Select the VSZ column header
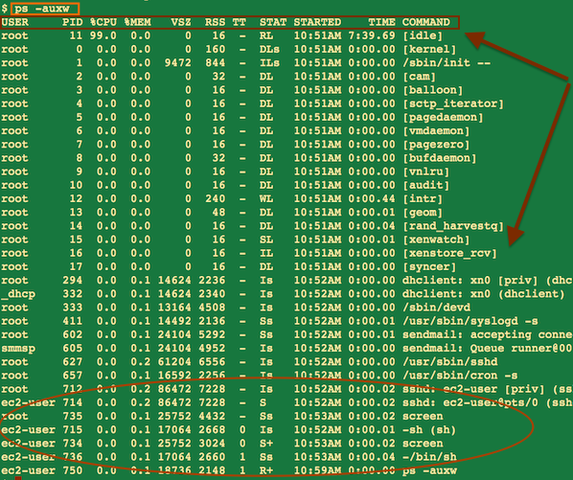The width and height of the screenshot is (573, 480). 181,22
